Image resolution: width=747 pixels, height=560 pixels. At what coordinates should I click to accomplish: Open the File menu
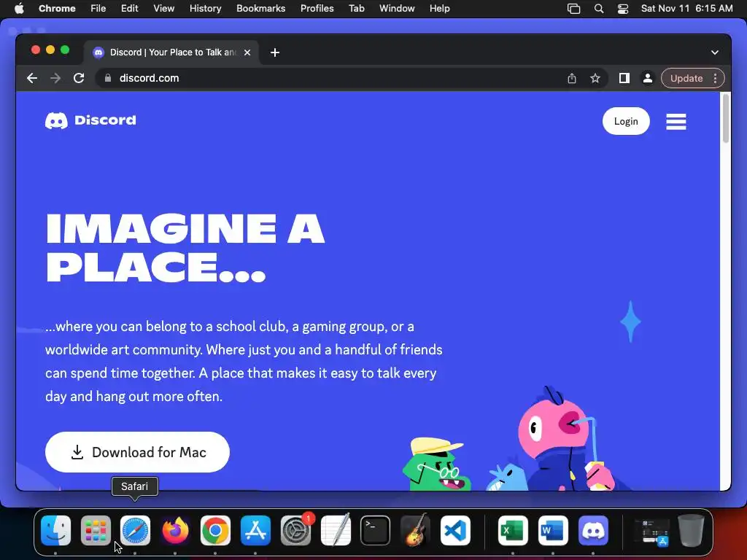pyautogui.click(x=98, y=8)
